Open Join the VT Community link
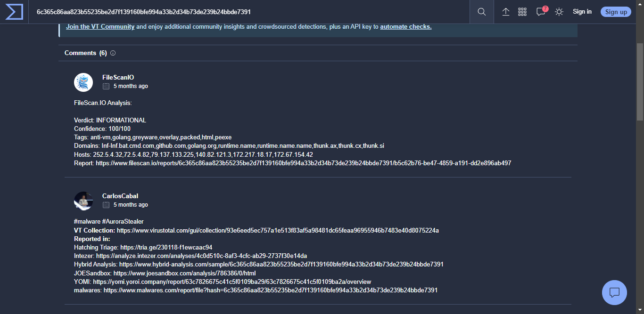 click(100, 27)
